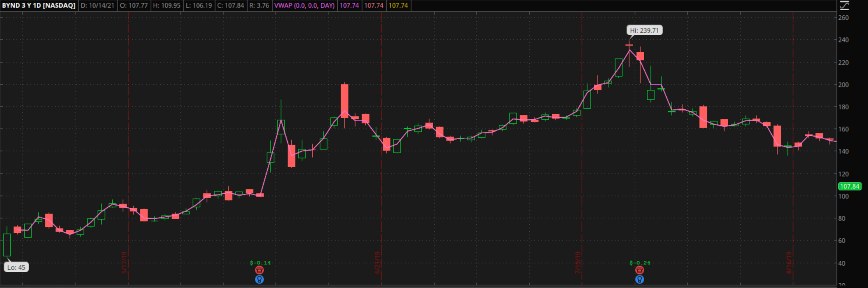Viewport: 868px width, 288px height.
Task: Click the red phone earnings icon under $-0.14
Action: (x=259, y=270)
